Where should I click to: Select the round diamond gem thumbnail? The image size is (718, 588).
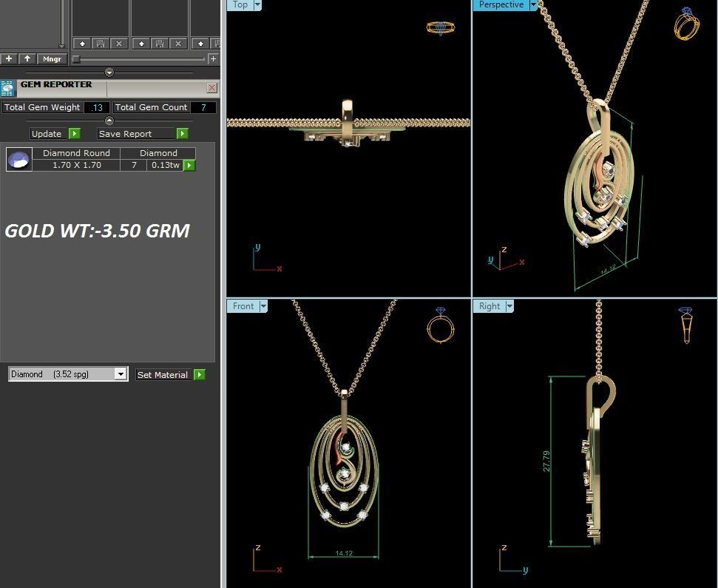[x=19, y=159]
